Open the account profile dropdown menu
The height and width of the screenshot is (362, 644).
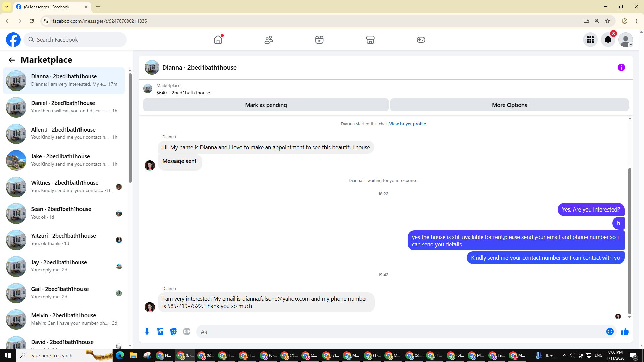[x=626, y=40]
